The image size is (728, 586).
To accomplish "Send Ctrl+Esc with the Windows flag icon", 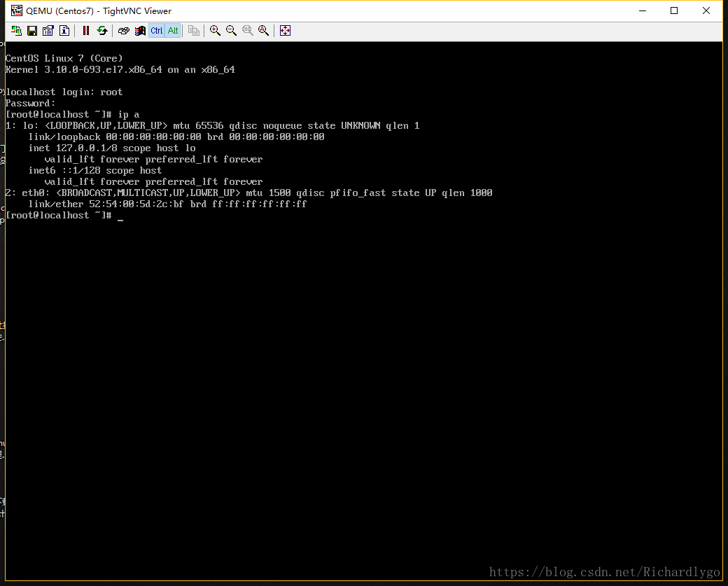I will [140, 31].
